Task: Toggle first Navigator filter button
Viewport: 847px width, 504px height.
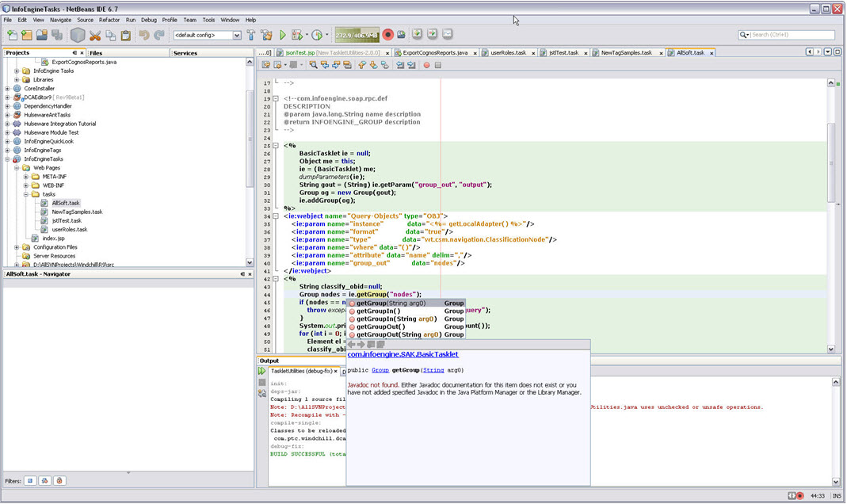Action: [30, 481]
